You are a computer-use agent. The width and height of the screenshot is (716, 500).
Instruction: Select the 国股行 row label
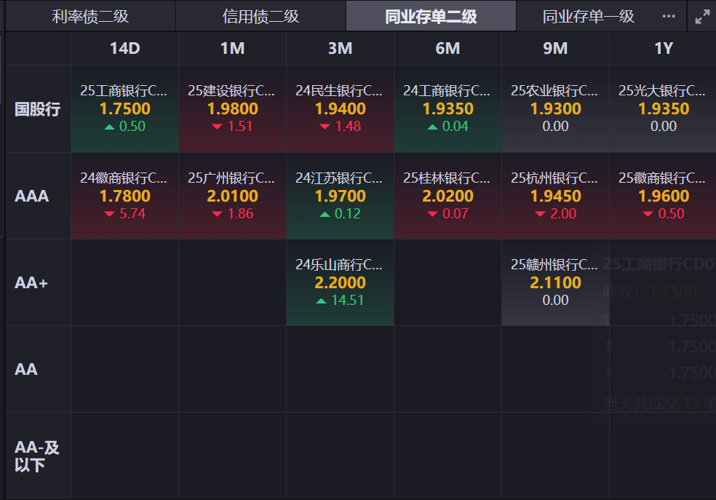coord(37,109)
